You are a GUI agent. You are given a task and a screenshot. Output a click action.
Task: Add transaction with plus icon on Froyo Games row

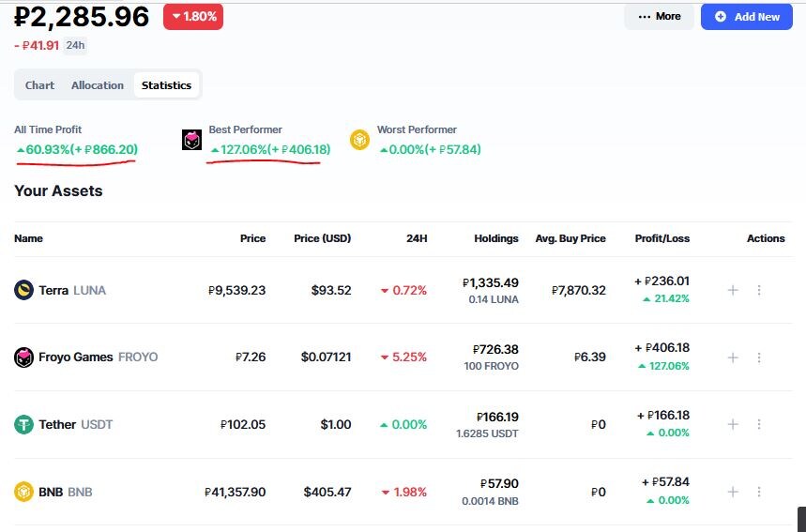pos(733,357)
